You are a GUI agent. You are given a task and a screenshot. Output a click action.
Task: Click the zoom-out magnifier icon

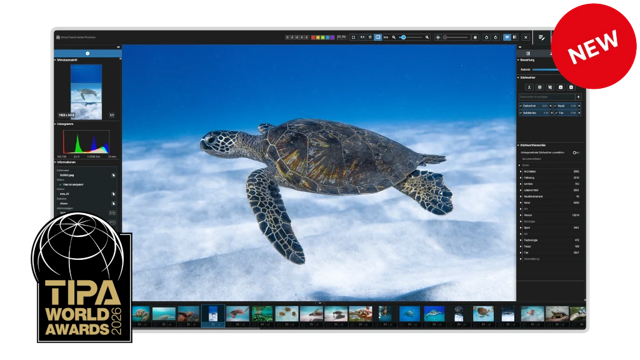click(394, 38)
